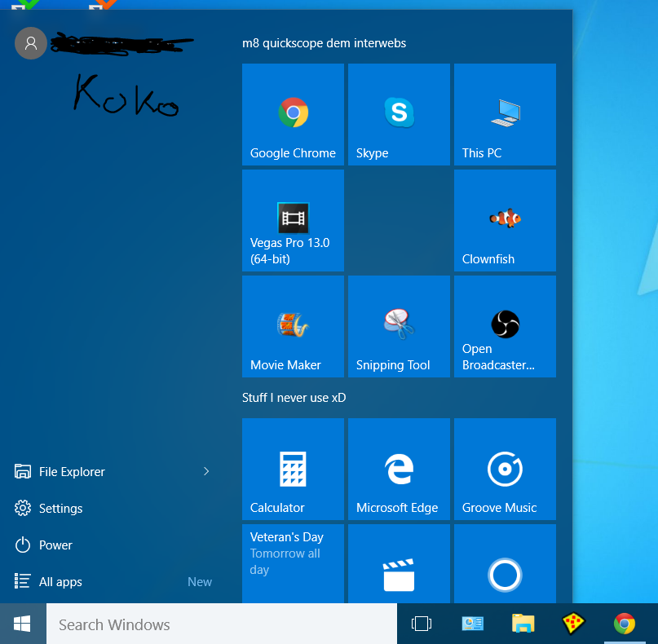This screenshot has height=644, width=658.
Task: Open File Explorer on the taskbar
Action: pyautogui.click(x=523, y=624)
